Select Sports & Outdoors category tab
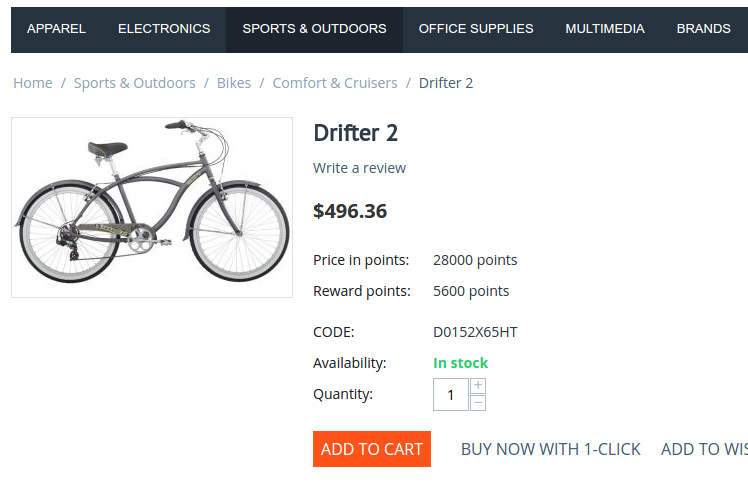 pos(314,29)
